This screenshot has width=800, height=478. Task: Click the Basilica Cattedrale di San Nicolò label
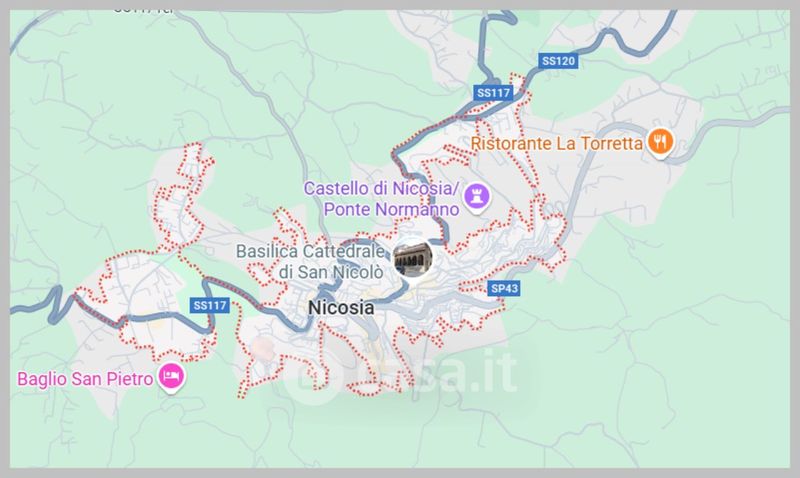310,262
